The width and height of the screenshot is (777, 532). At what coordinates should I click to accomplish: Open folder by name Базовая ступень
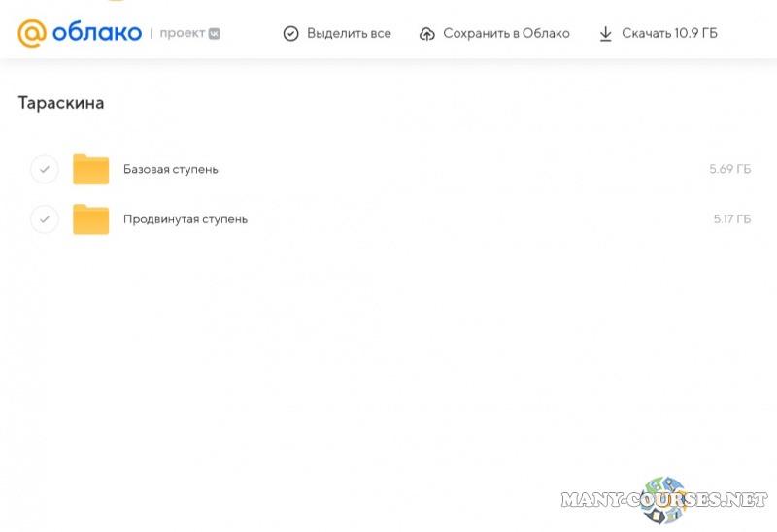[171, 169]
